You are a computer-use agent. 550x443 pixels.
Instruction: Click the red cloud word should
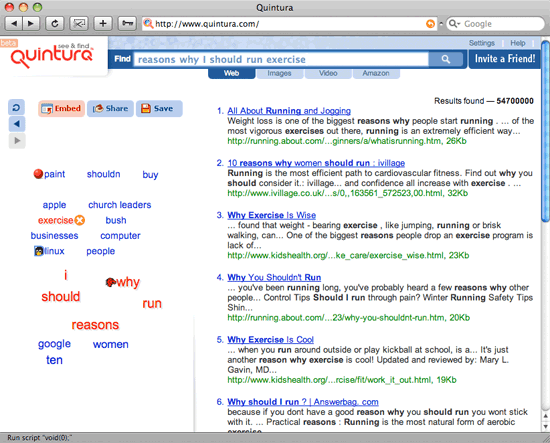coord(61,297)
